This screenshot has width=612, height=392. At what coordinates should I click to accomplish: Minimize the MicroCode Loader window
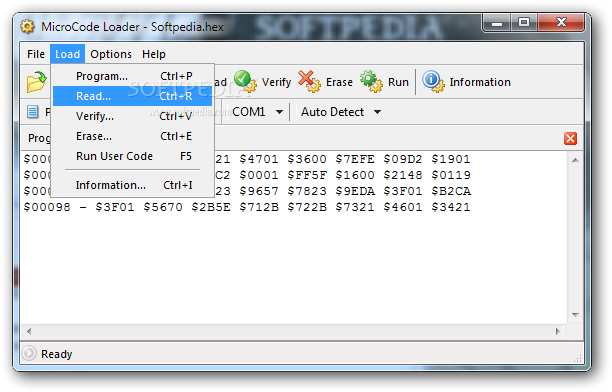[497, 23]
